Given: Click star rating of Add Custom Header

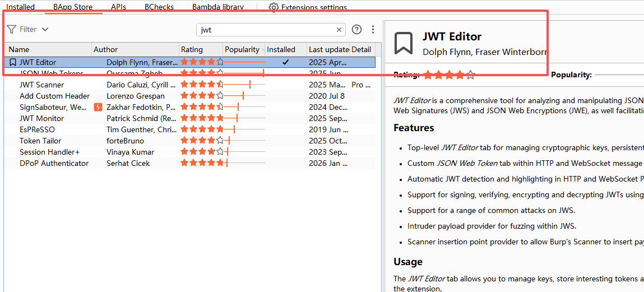Looking at the screenshot, I should 202,96.
